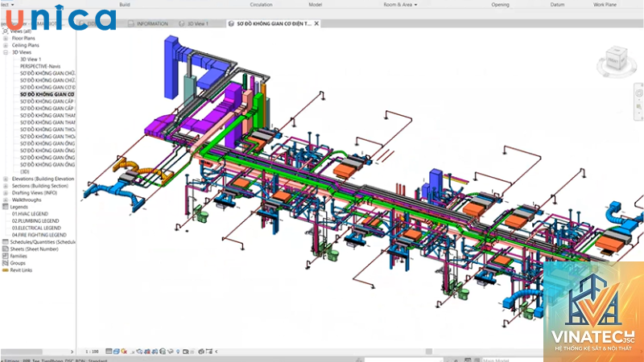Click the Circulation ribbon panel label
Image resolution: width=644 pixels, height=362 pixels.
pos(261,5)
